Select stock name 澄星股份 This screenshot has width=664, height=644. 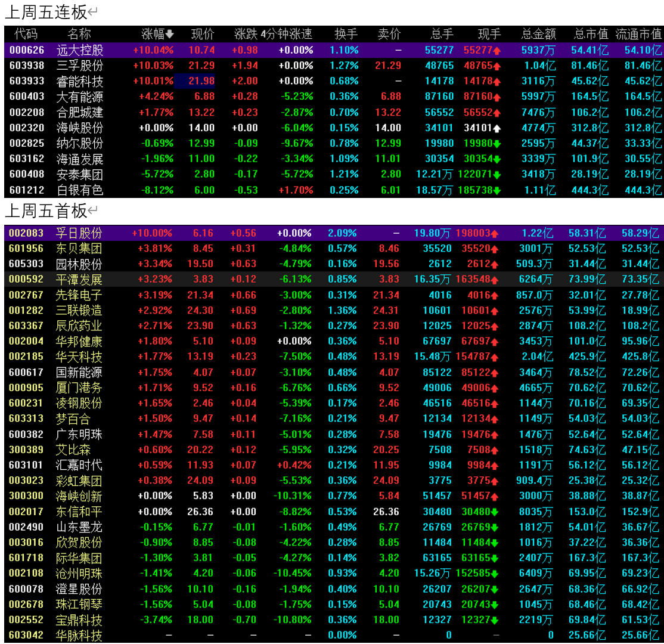pos(79,589)
